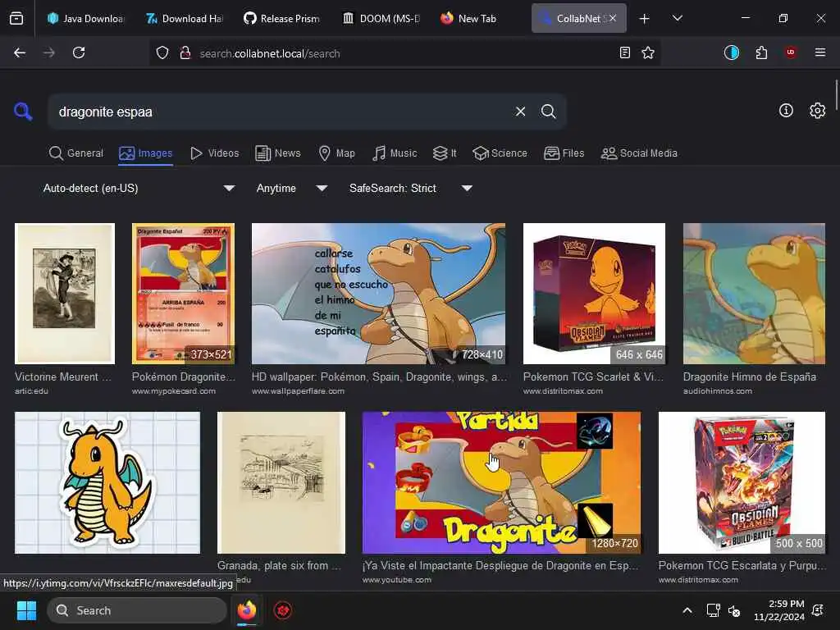
Task: Open Dragonite Español Pokémon card thumbnail
Action: coord(183,294)
